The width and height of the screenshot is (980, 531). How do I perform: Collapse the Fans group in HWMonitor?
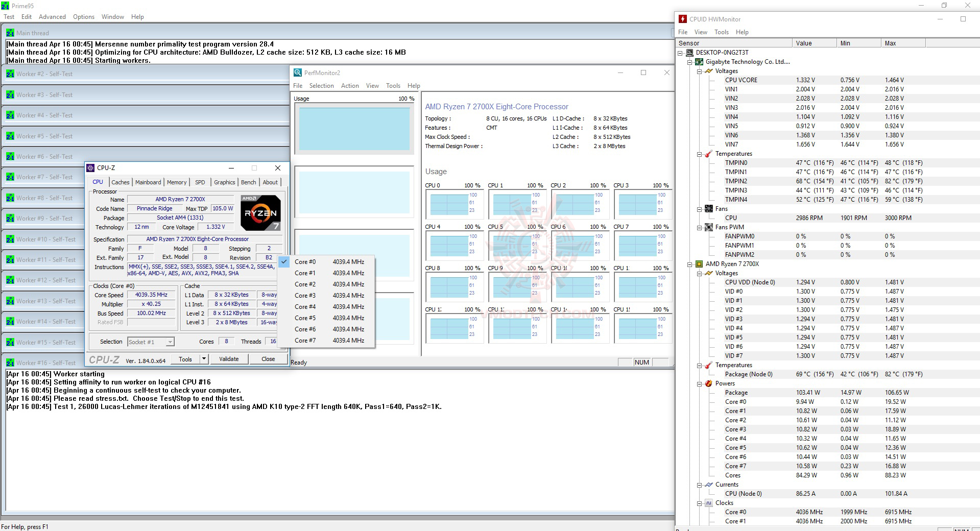(x=700, y=209)
